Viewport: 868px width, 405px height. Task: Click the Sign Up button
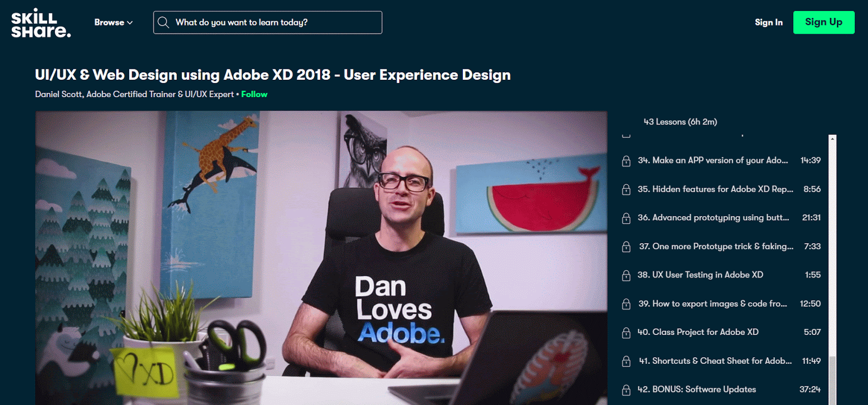point(824,22)
